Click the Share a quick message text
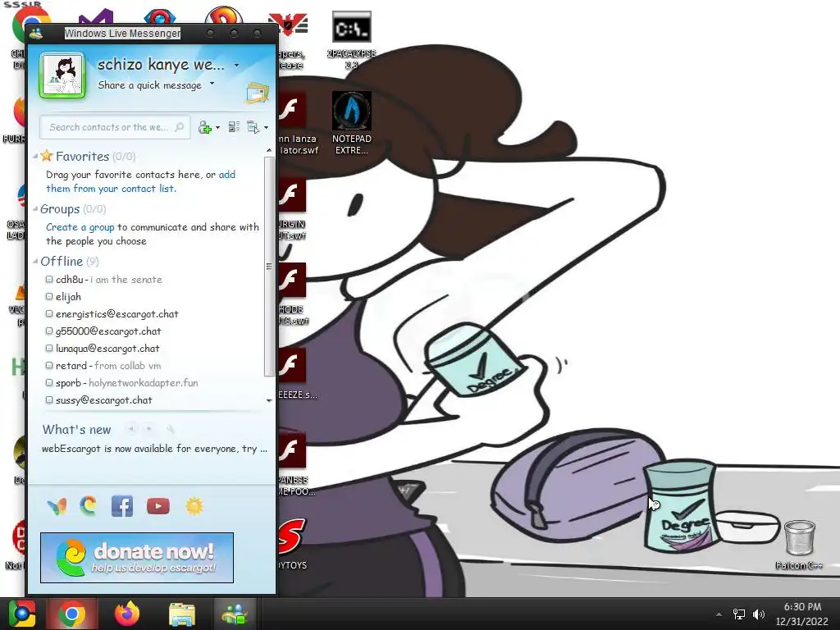The width and height of the screenshot is (840, 630). [149, 85]
